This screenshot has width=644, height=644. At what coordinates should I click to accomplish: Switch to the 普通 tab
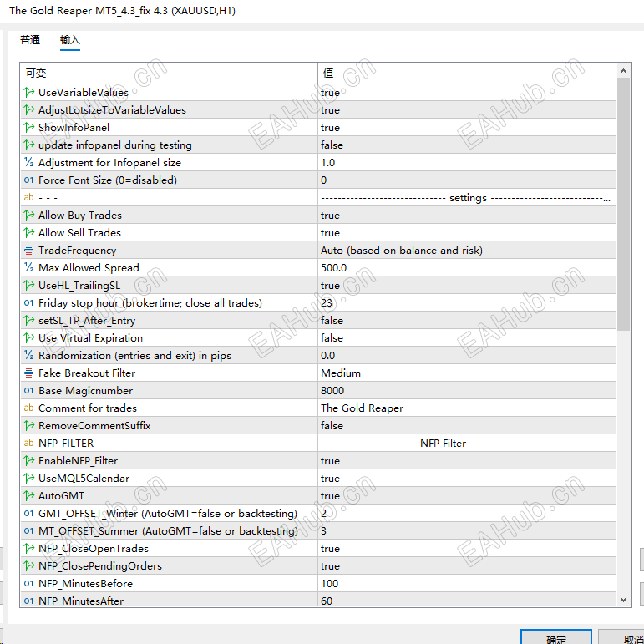[x=30, y=40]
